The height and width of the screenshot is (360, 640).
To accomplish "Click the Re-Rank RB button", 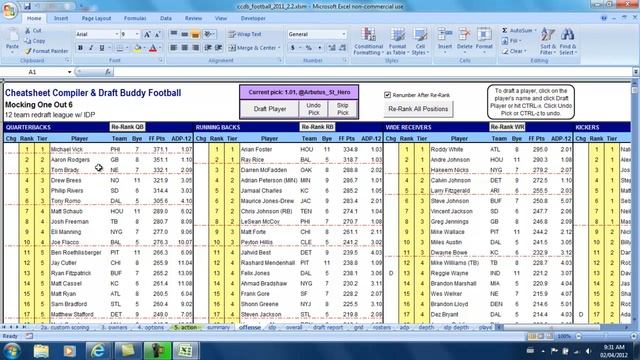I will pyautogui.click(x=317, y=127).
